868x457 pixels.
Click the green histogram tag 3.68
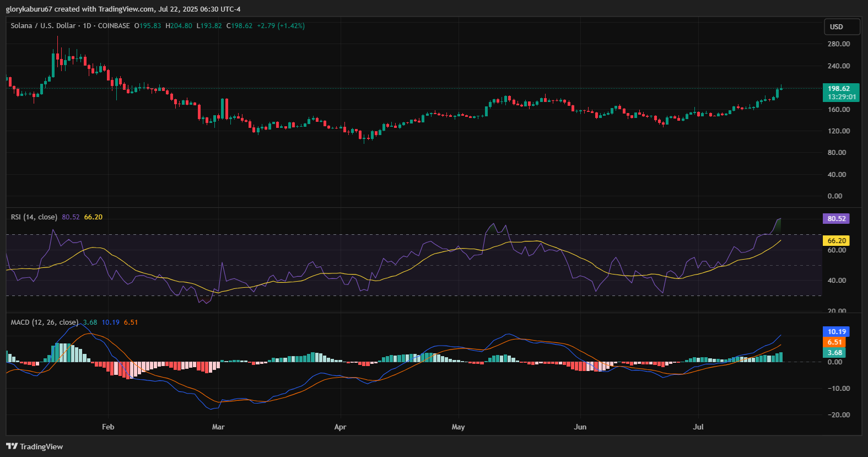click(x=836, y=353)
